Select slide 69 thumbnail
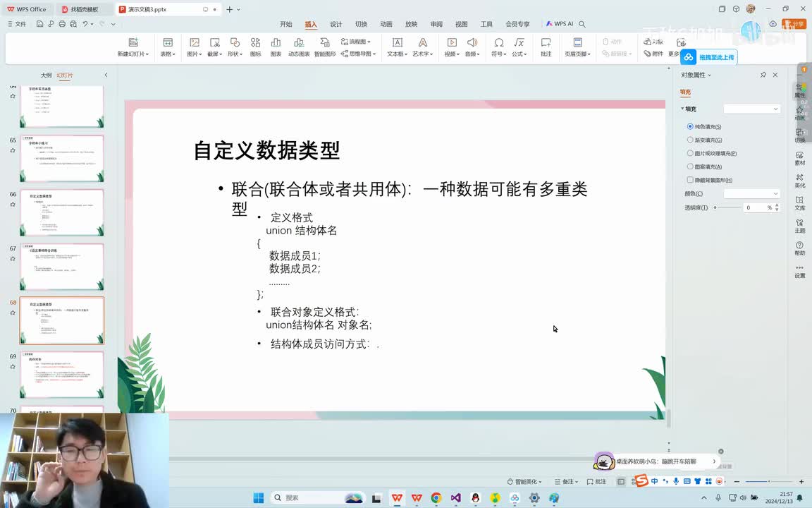The height and width of the screenshot is (508, 812). pyautogui.click(x=62, y=374)
